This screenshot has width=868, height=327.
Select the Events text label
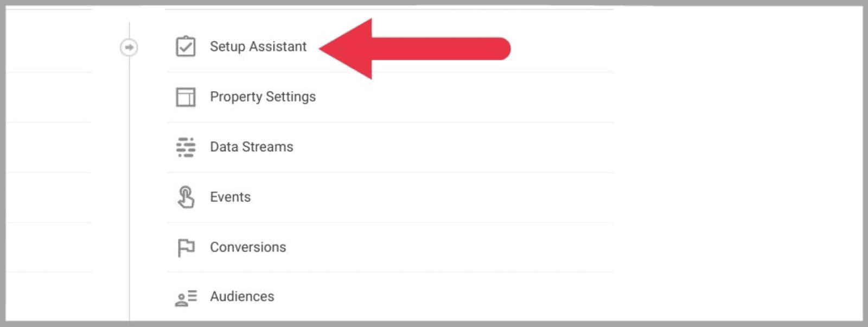[x=230, y=197]
